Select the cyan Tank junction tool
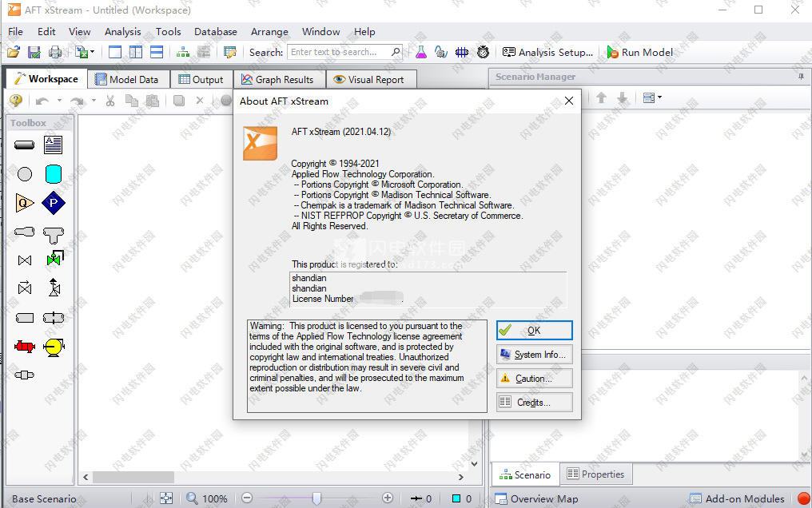The height and width of the screenshot is (508, 812). pos(54,174)
